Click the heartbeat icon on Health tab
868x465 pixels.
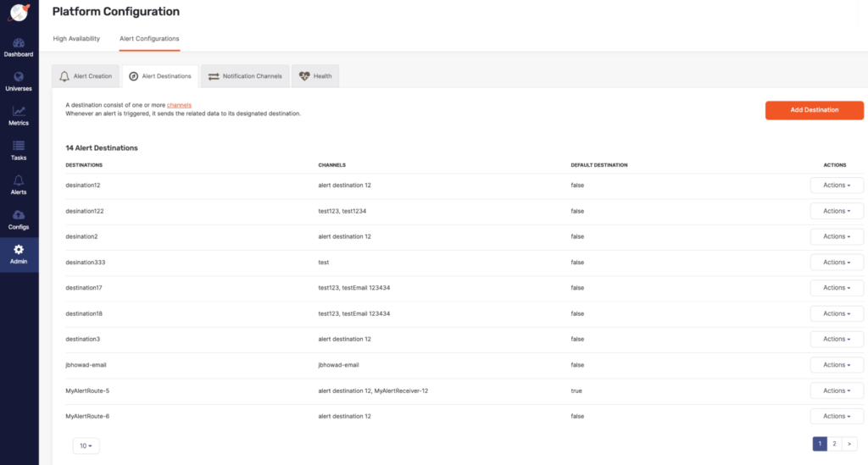tap(304, 76)
